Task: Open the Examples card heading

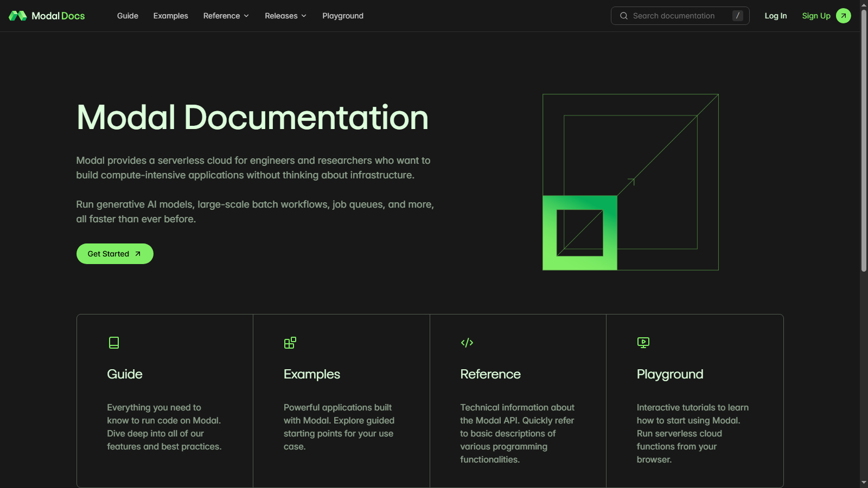Action: click(312, 374)
